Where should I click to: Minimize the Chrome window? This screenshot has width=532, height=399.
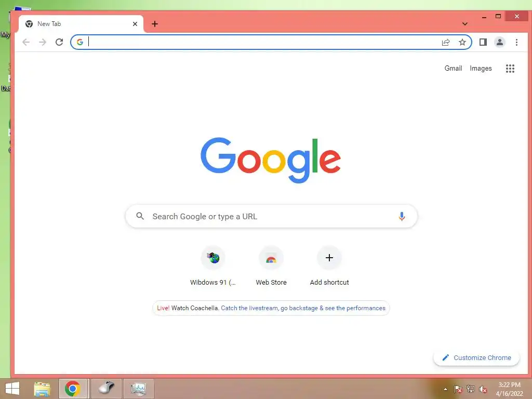[484, 17]
